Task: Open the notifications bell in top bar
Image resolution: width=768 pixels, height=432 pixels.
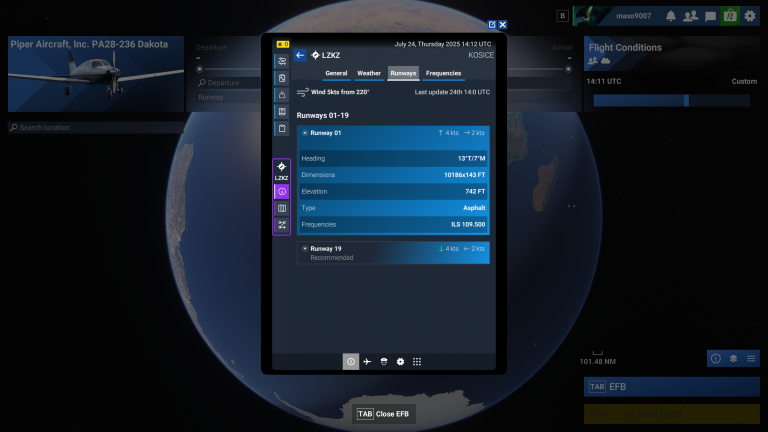Action: point(671,16)
